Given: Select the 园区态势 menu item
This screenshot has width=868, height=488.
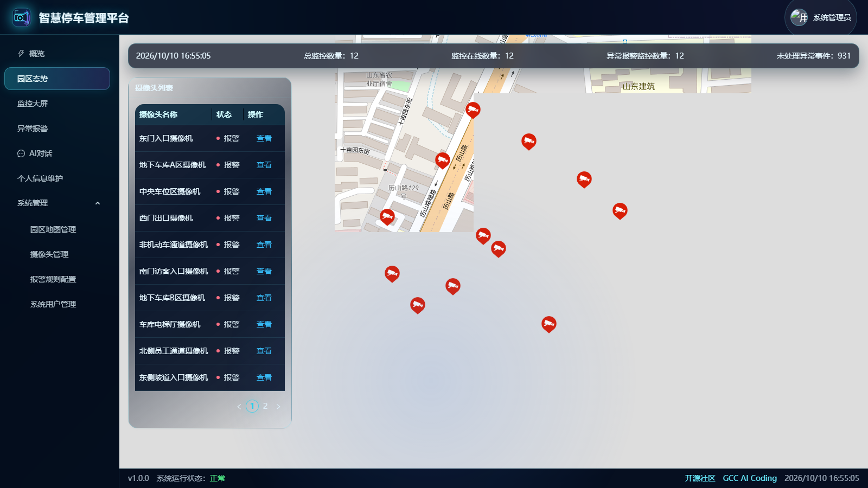Looking at the screenshot, I should click(x=57, y=79).
